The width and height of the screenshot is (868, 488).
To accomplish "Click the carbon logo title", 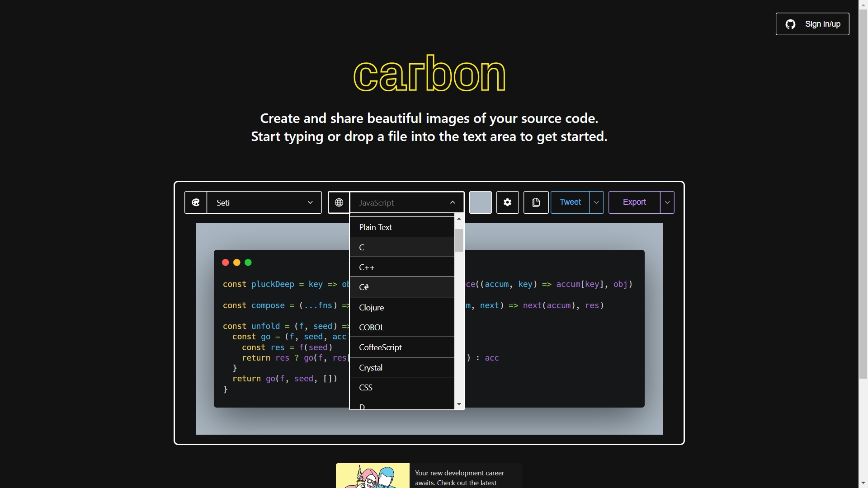I will point(429,73).
